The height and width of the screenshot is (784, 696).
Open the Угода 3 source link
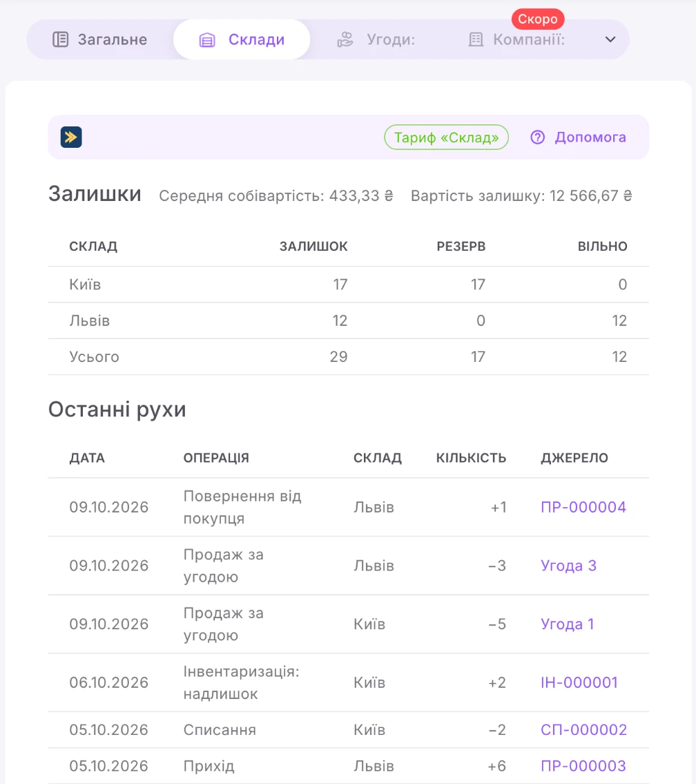click(568, 566)
